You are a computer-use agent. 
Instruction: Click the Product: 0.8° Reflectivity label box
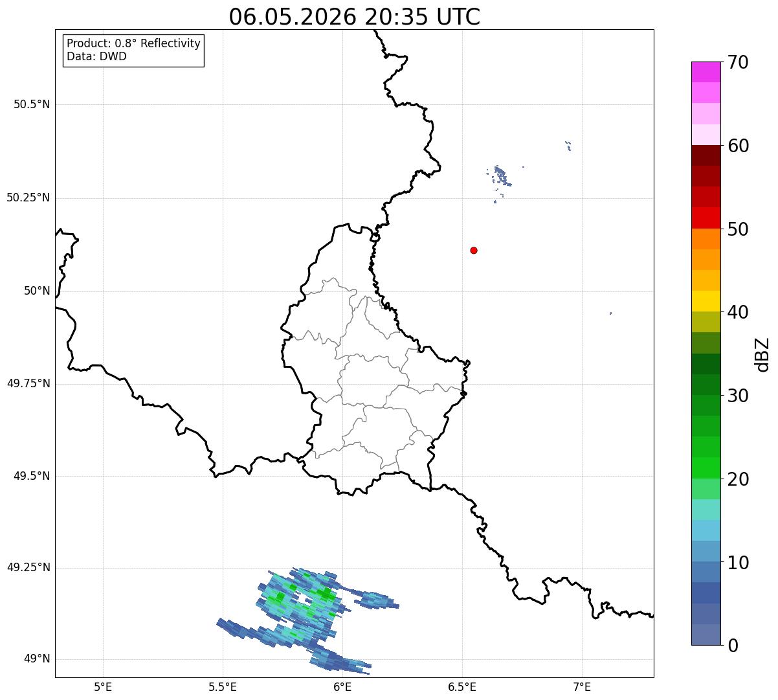pyautogui.click(x=133, y=50)
